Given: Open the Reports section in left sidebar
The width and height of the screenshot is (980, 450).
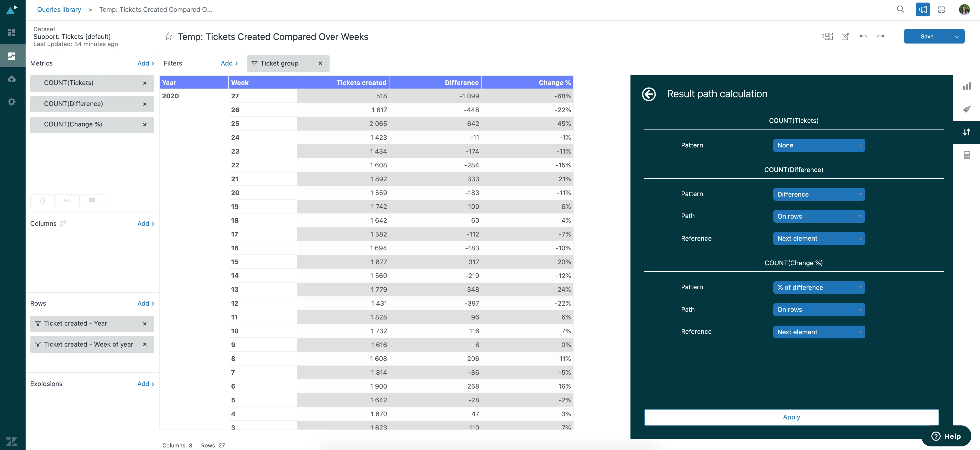Looking at the screenshot, I should 12,56.
